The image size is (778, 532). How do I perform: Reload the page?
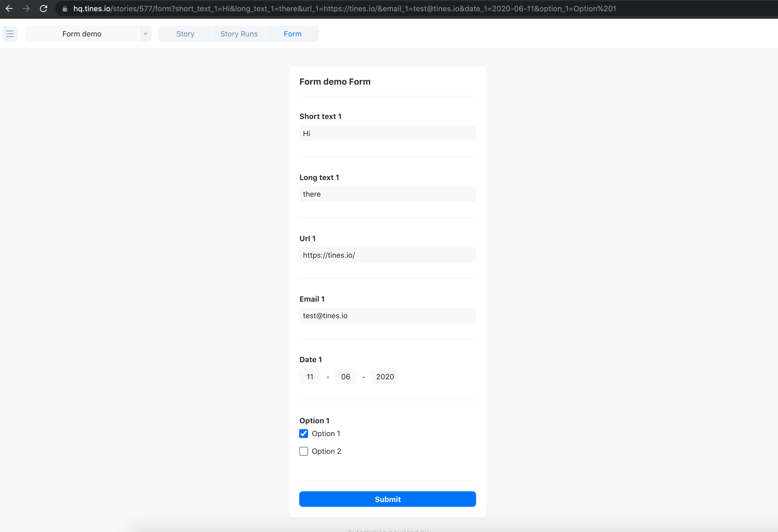pyautogui.click(x=43, y=9)
